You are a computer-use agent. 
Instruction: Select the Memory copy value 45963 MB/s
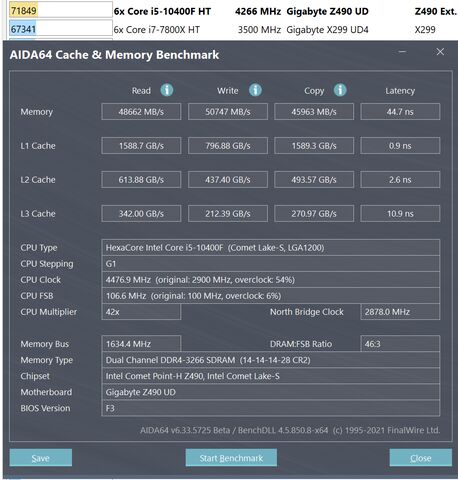pos(314,112)
